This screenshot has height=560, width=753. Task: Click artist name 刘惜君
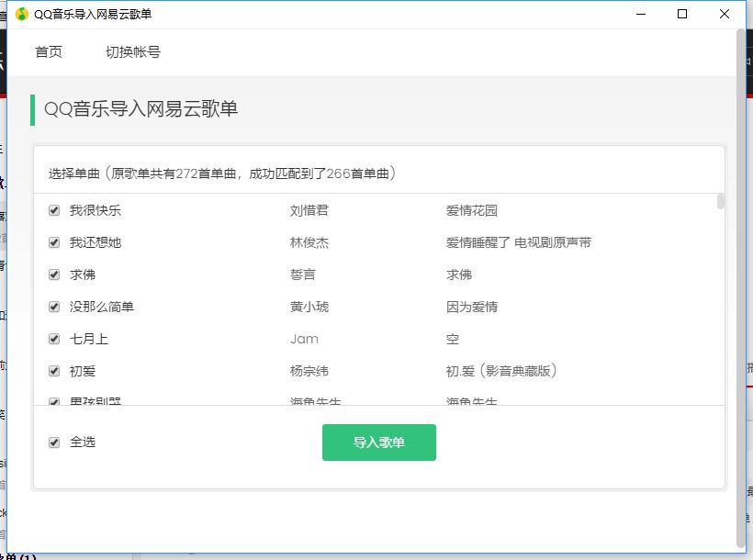pyautogui.click(x=309, y=210)
